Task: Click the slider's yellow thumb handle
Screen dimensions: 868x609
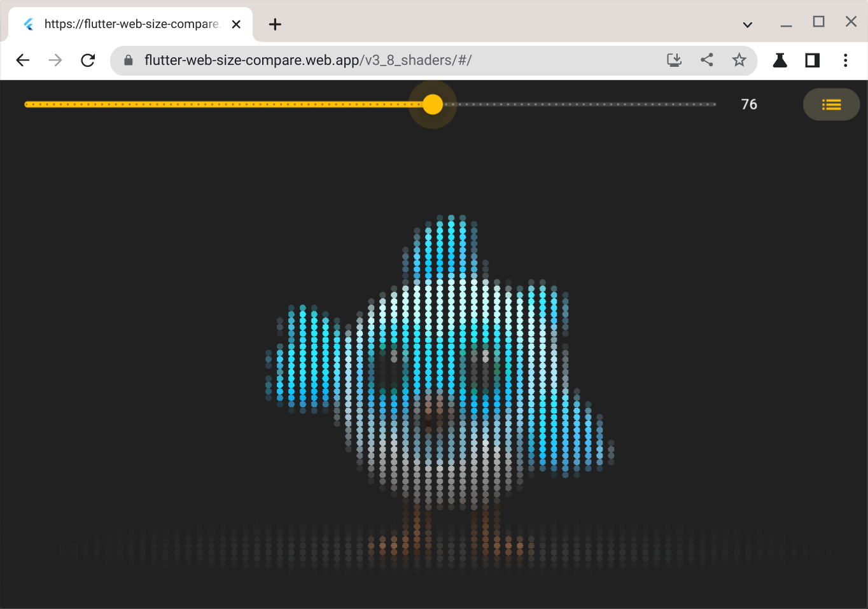Action: click(x=433, y=104)
